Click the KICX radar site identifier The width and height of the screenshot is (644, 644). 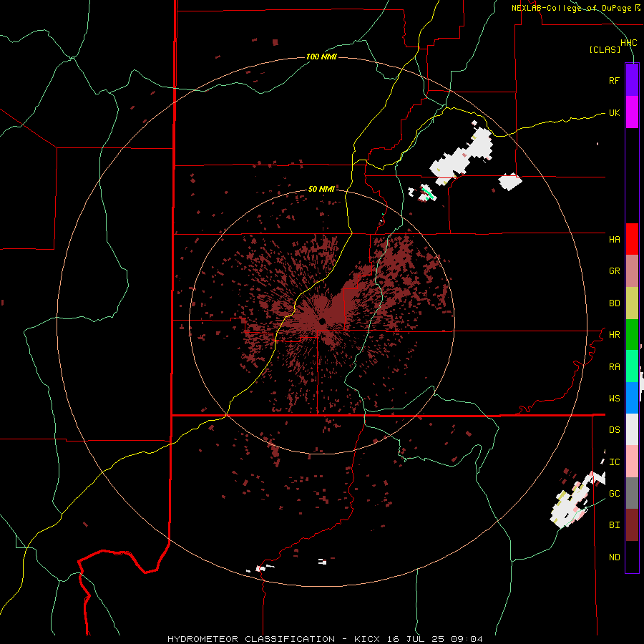point(367,639)
